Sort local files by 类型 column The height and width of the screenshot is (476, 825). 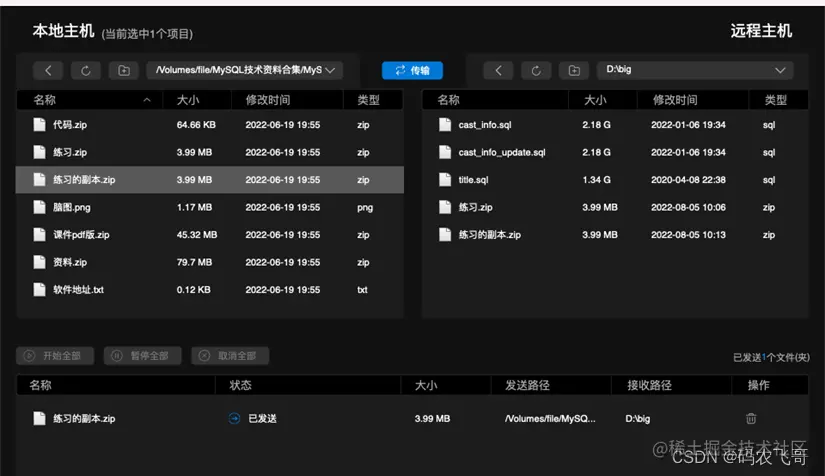pyautogui.click(x=374, y=100)
